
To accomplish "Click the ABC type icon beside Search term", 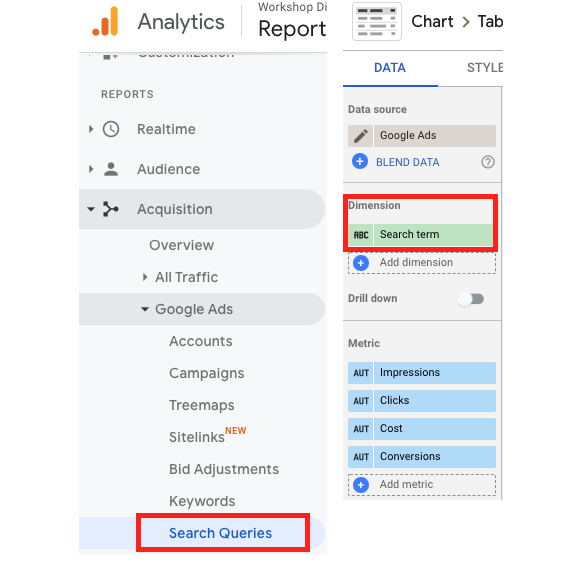I will coord(361,235).
